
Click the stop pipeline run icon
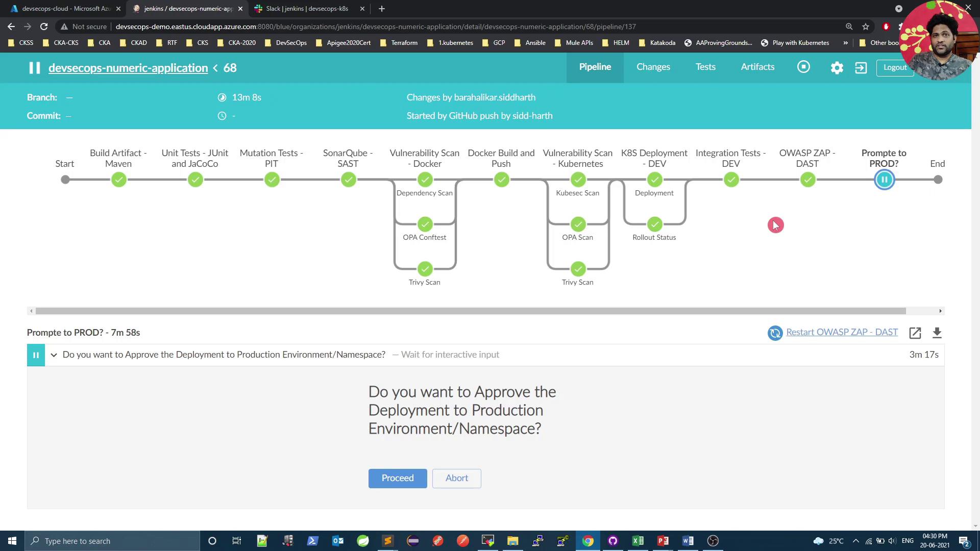(803, 67)
